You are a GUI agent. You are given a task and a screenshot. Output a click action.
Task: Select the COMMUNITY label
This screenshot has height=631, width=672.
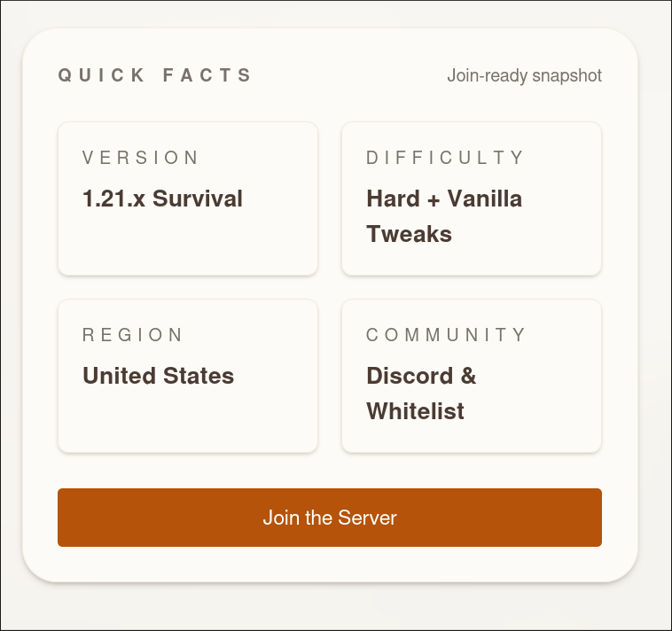(447, 335)
